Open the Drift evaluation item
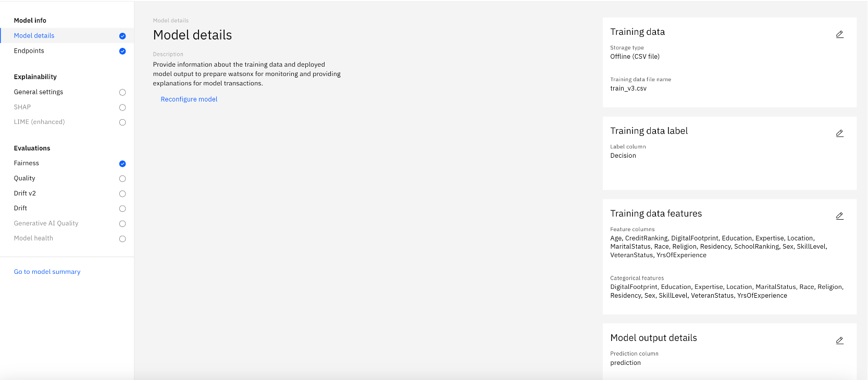The height and width of the screenshot is (380, 868). point(67,208)
